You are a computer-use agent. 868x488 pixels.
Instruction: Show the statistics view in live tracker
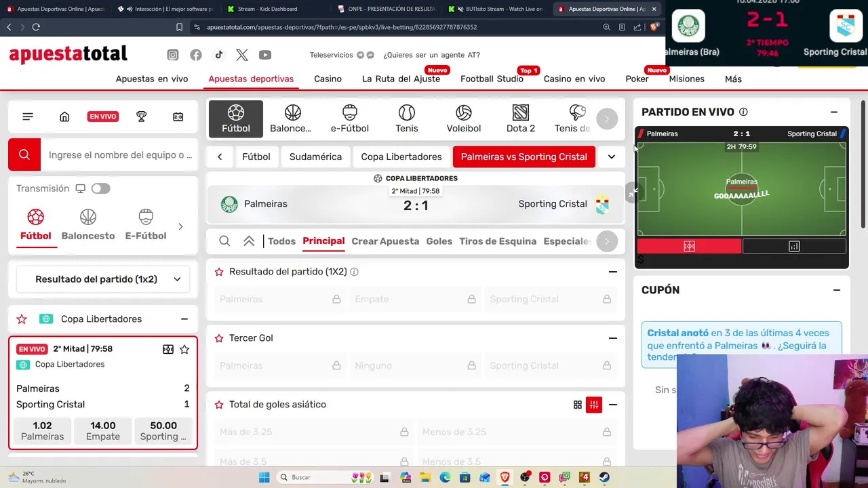794,247
